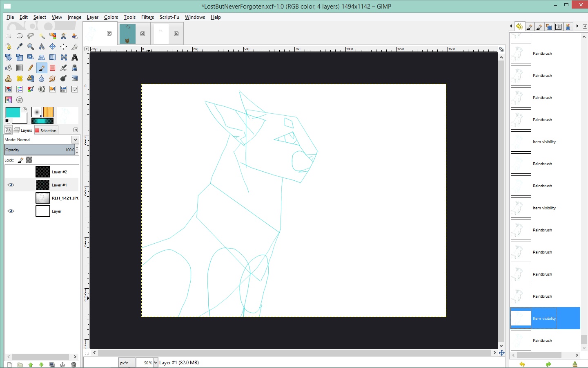This screenshot has width=588, height=368.
Task: Select the Heal bandage tool
Action: (x=20, y=79)
